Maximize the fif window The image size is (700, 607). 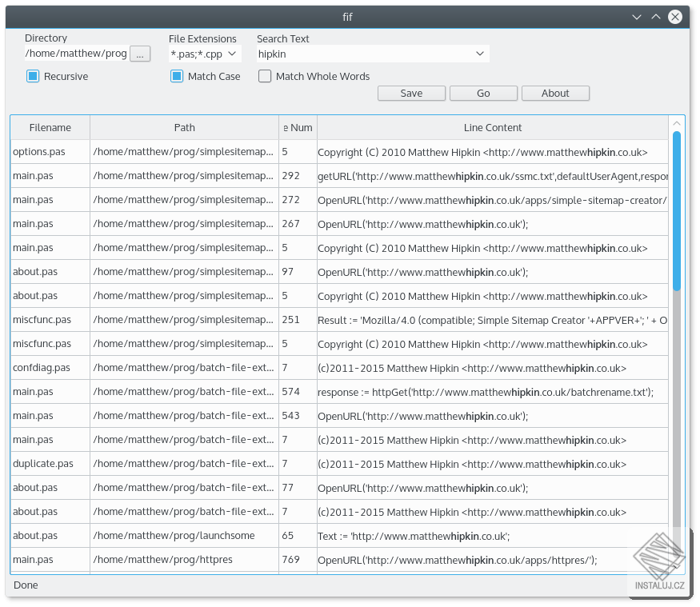[656, 17]
